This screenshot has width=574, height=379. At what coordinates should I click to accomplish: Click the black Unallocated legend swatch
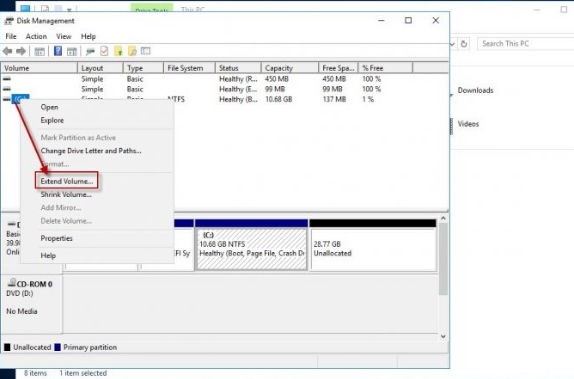[7, 347]
